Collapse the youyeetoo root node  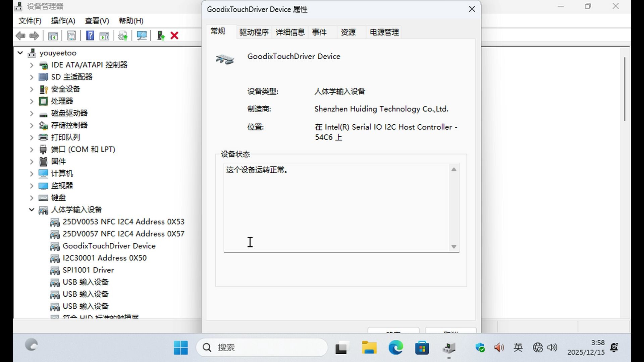pyautogui.click(x=20, y=53)
